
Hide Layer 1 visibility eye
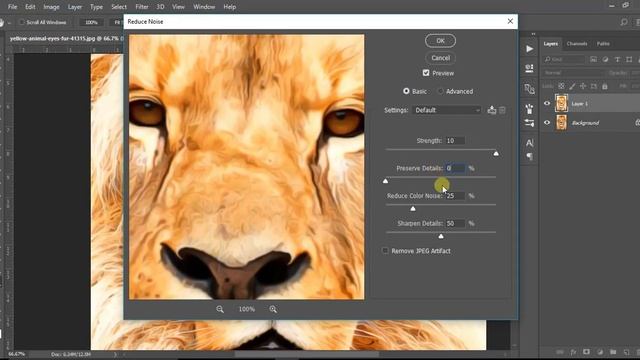pyautogui.click(x=547, y=103)
